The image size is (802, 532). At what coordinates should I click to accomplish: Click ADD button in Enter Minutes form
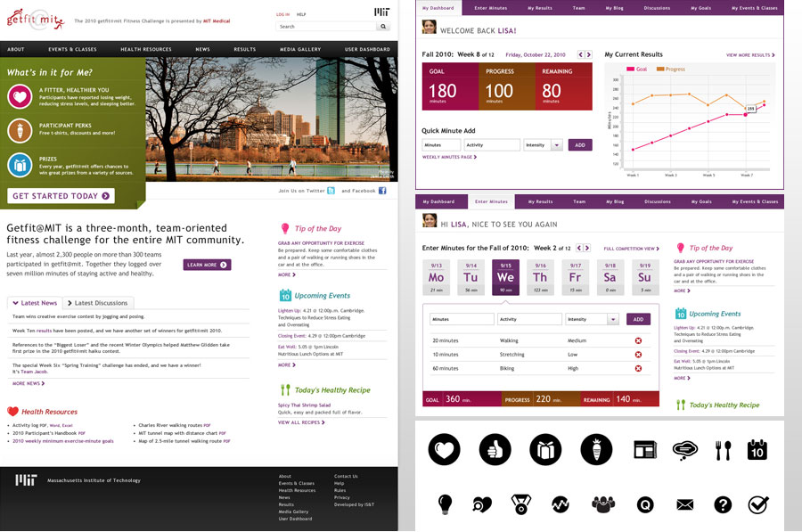tap(638, 319)
